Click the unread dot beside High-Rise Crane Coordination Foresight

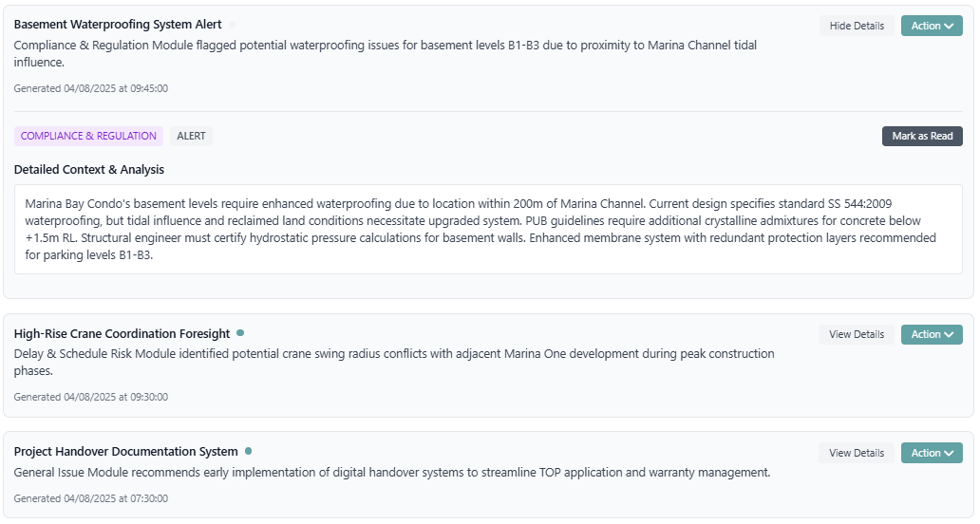pos(240,333)
